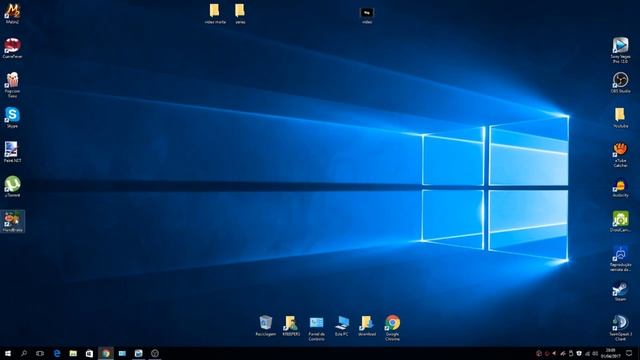Open Task View in the taskbar

pyautogui.click(x=40, y=353)
